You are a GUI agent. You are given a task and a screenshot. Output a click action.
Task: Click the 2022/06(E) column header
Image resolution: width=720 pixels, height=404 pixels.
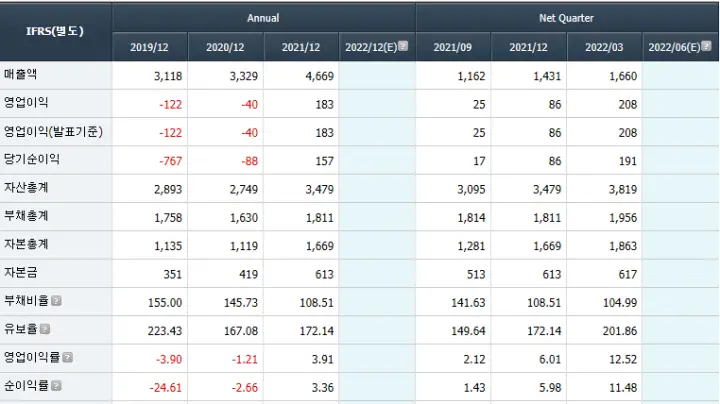click(675, 47)
